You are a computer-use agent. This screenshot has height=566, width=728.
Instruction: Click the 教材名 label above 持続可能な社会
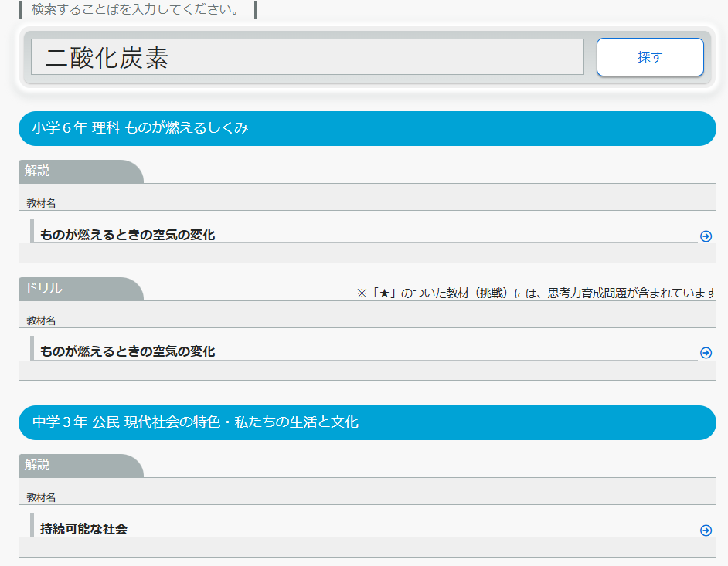point(41,497)
